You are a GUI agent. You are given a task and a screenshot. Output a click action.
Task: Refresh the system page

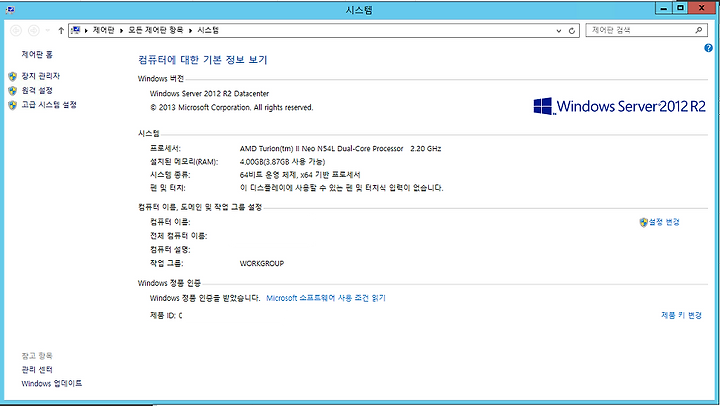coord(572,31)
